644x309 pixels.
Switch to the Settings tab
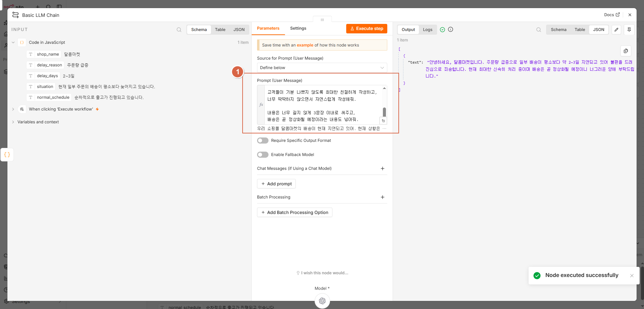(298, 28)
